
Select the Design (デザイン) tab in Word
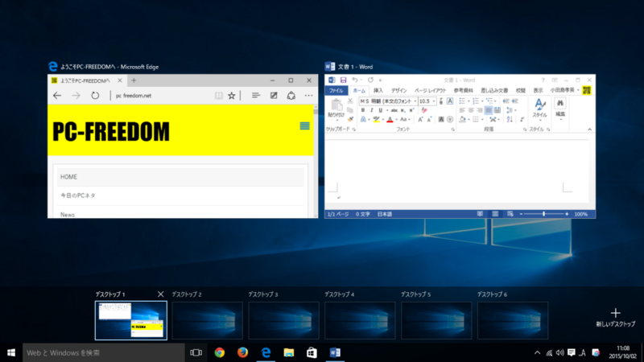pos(398,91)
